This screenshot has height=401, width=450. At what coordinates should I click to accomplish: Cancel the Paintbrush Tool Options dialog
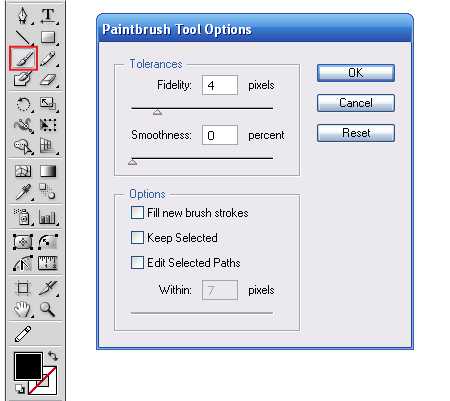pyautogui.click(x=356, y=103)
